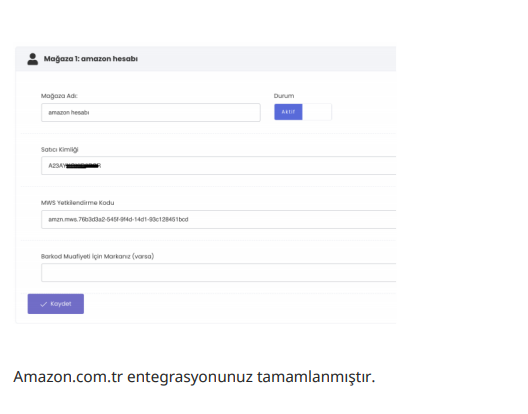Click the blacked-out part of the seller ID
Viewport: 528px width, 414px height.
click(x=83, y=165)
